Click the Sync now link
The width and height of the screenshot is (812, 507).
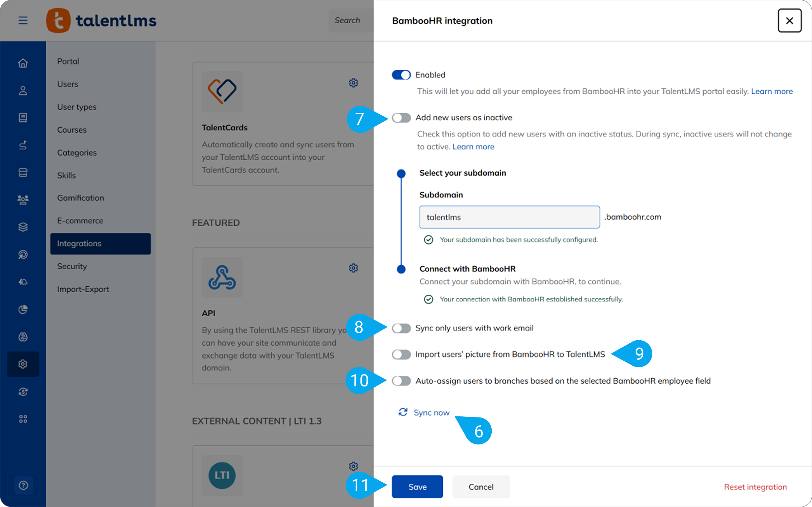(x=424, y=412)
